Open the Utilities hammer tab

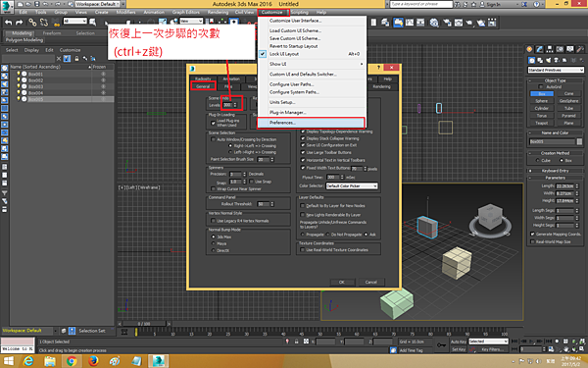580,49
